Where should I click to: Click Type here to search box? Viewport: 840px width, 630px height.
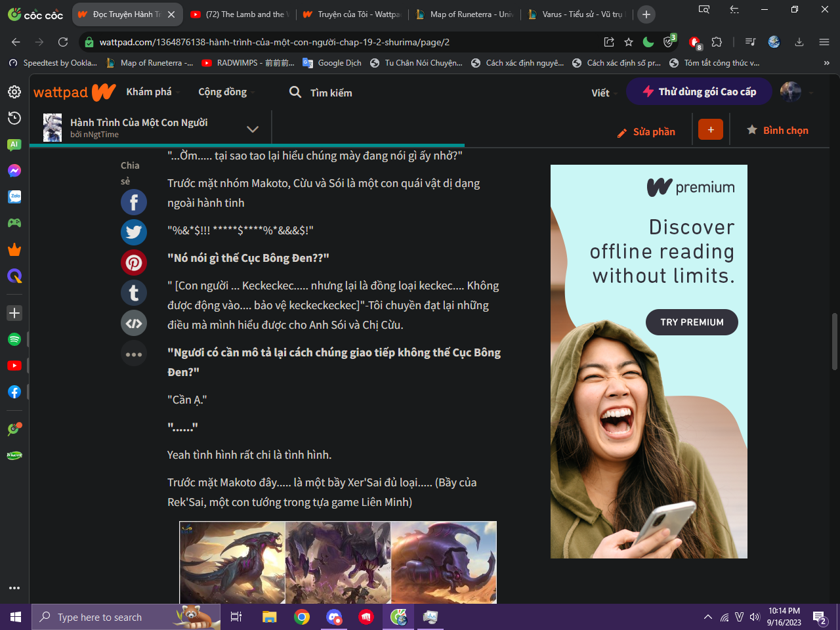(126, 617)
